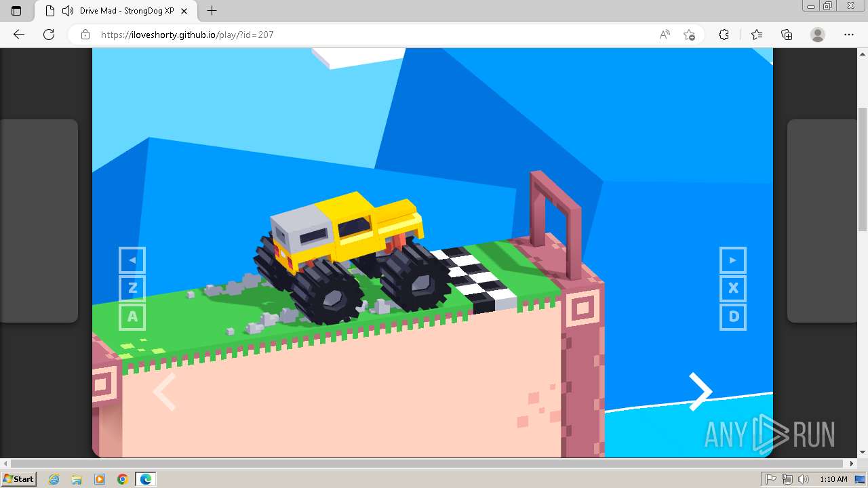Click the yellow monster truck
Viewport: 868px width, 488px height.
[x=351, y=258]
